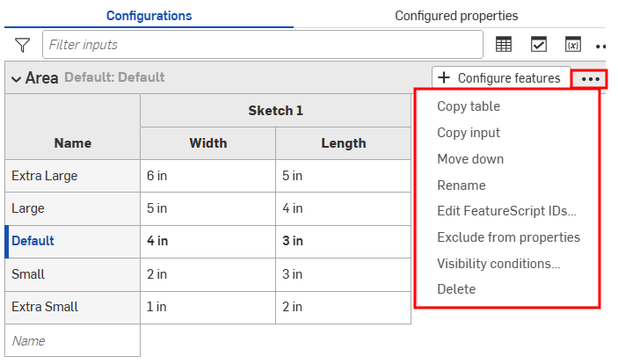Select Exclude from properties
Screen dimensions: 618x364
508,237
